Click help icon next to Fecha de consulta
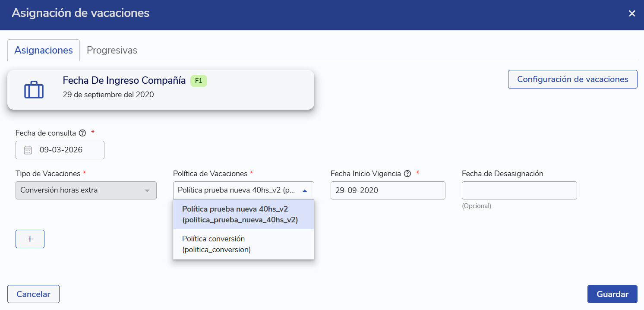Image resolution: width=644 pixels, height=310 pixels. coord(82,133)
